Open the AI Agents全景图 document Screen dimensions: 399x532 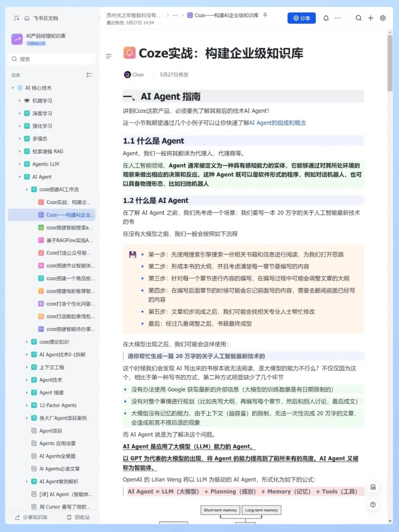pyautogui.click(x=57, y=456)
